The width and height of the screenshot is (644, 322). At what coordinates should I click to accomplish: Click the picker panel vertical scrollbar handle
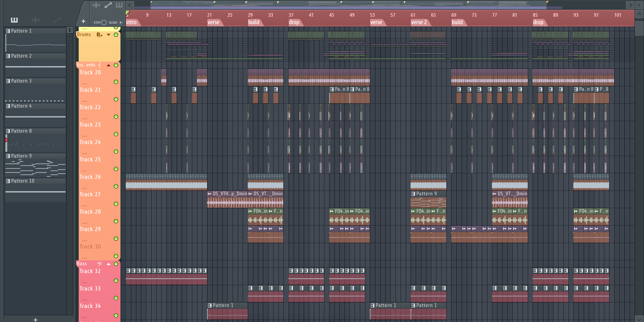pyautogui.click(x=70, y=30)
